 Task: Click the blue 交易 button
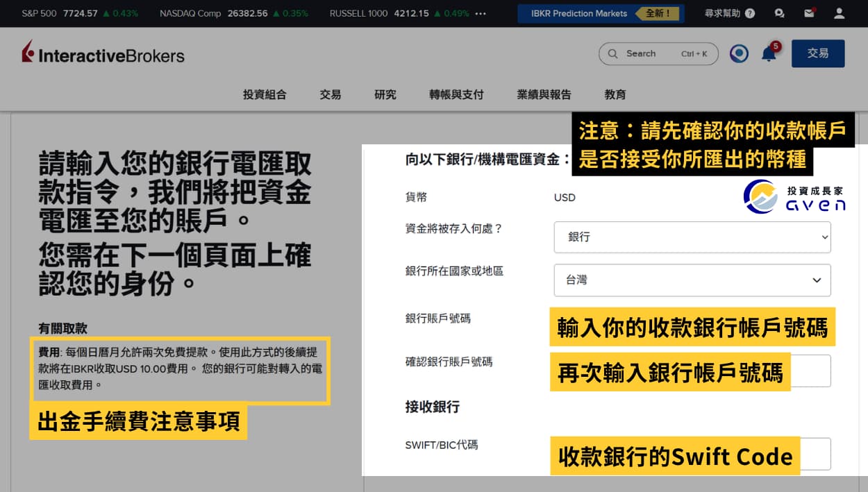click(818, 53)
